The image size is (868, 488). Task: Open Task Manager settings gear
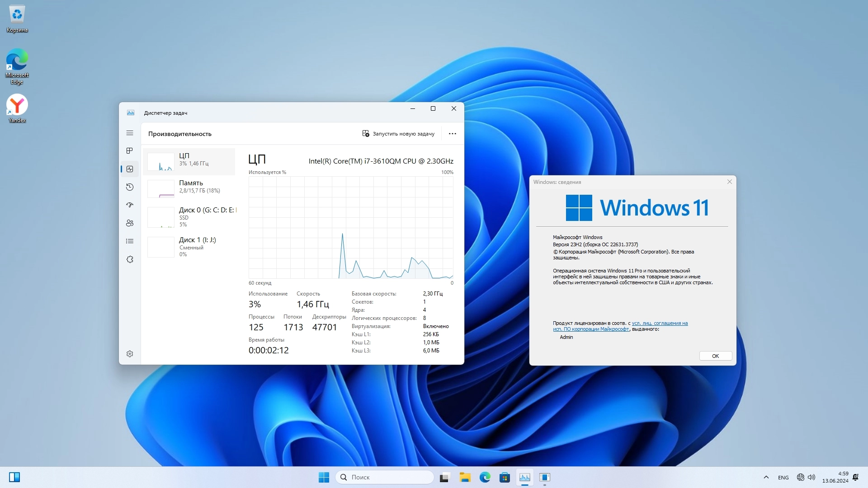[x=130, y=354]
